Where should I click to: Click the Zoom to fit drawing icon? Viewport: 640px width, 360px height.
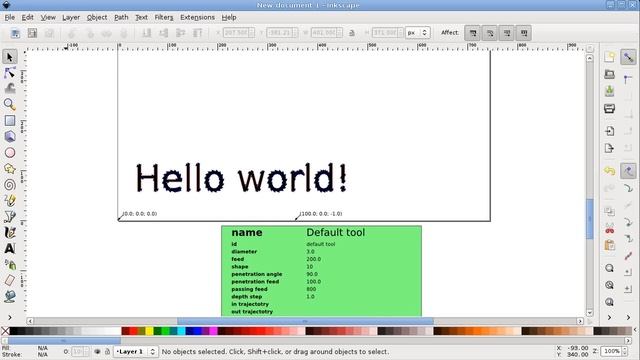[609, 285]
